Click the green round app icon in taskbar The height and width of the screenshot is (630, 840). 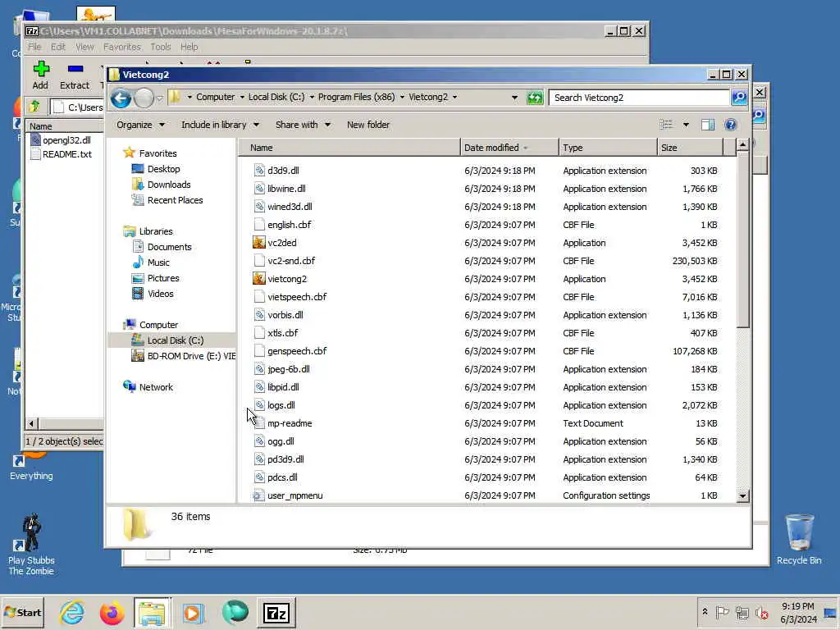[235, 612]
